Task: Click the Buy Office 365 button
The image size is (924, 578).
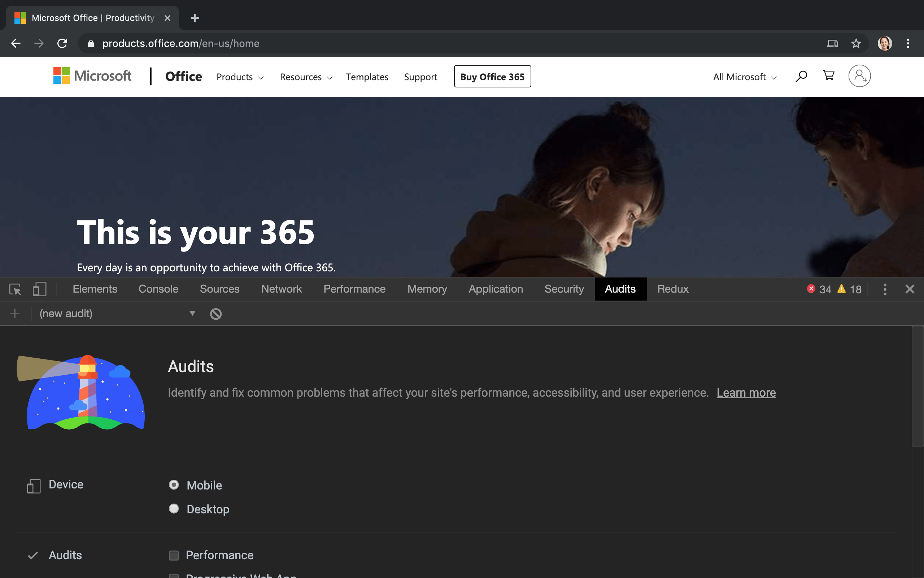Action: click(x=492, y=77)
